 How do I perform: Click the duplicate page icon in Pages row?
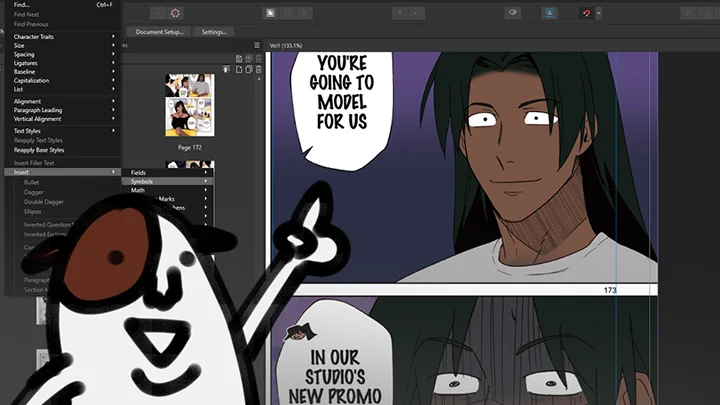click(x=248, y=69)
